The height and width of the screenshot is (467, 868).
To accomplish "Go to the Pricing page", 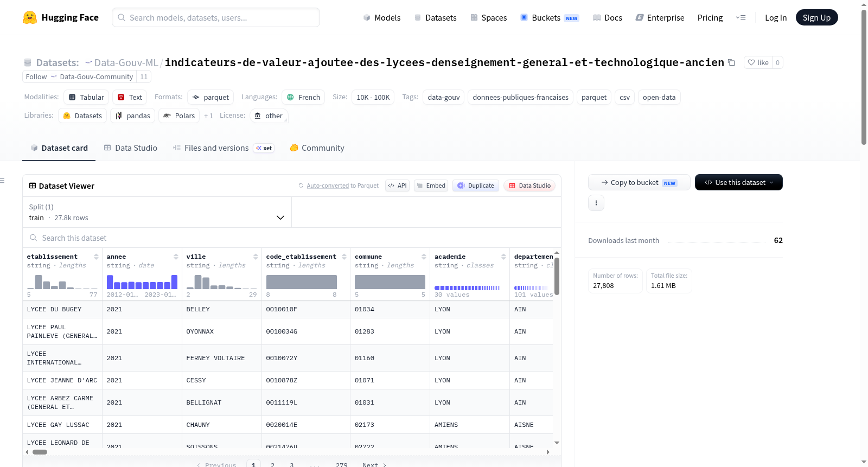I will point(710,17).
